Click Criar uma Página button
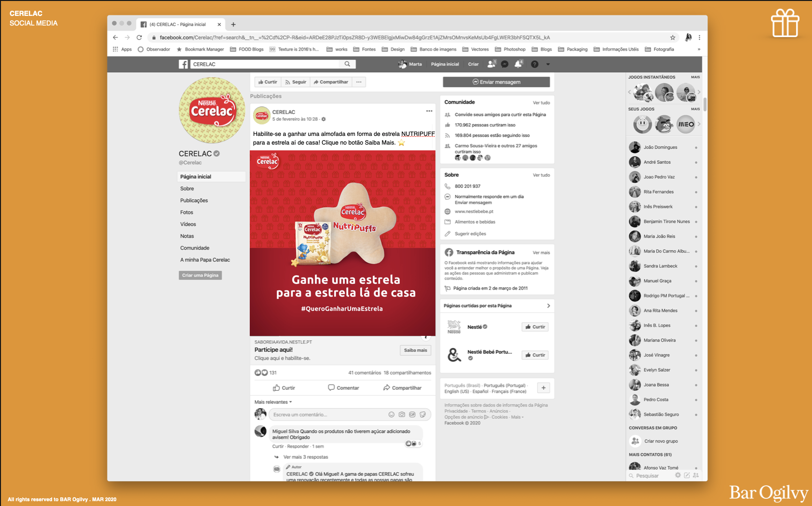 point(200,275)
